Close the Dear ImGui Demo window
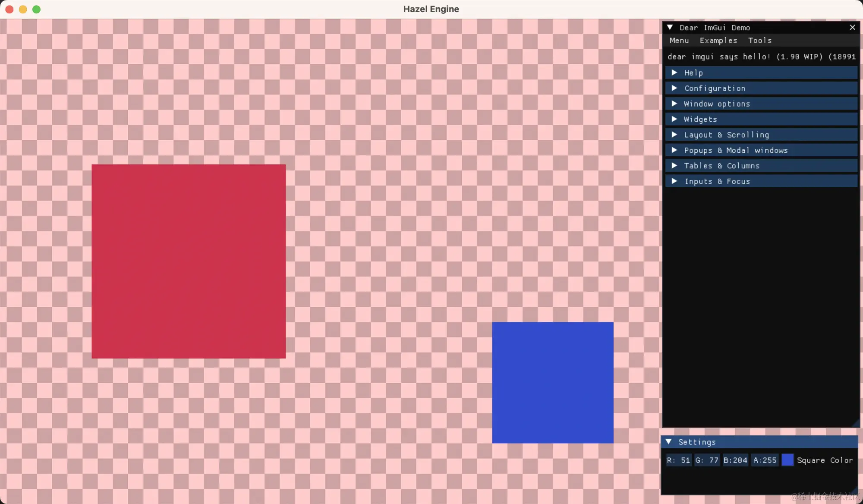Screen dimensions: 863x504 [x=852, y=27]
